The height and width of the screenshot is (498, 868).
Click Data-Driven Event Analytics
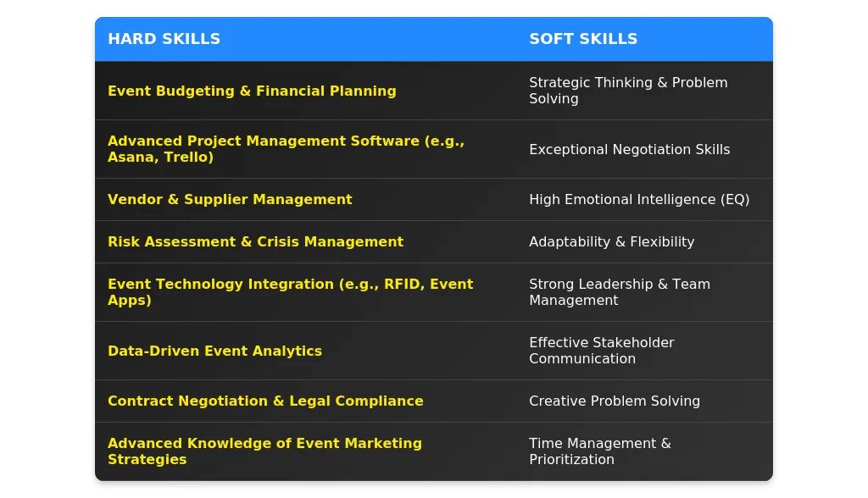214,351
